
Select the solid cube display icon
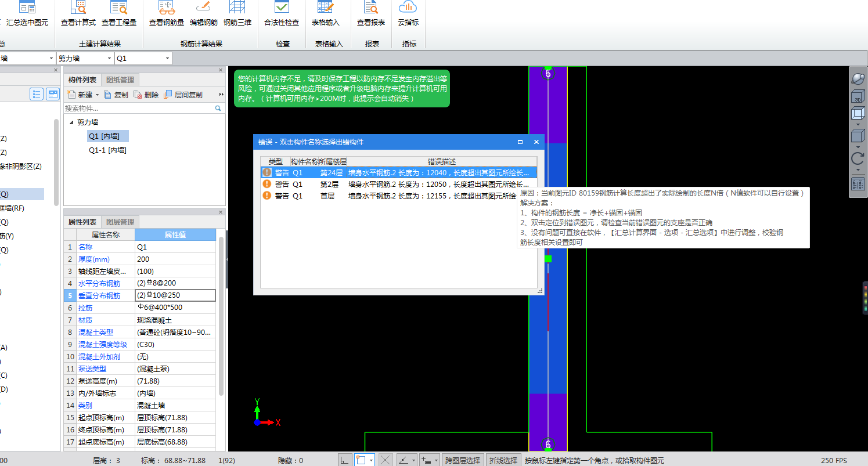tap(858, 136)
